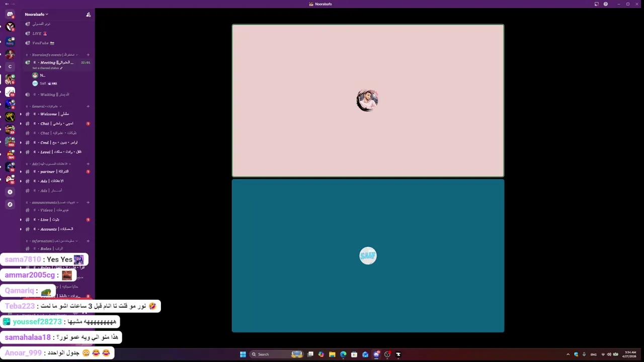Open Discord direct messages home icon
The height and width of the screenshot is (362, 644).
10,14
